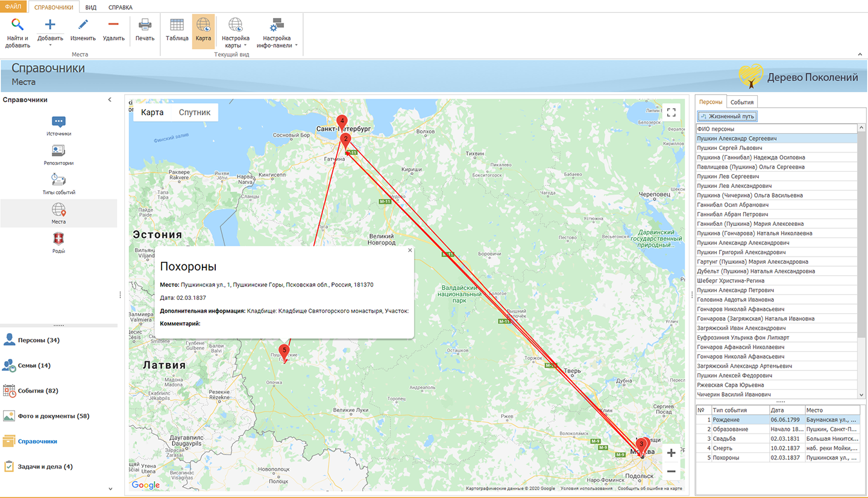Click map marker number 4 at Saint Petersburg
Screen dimensions: 868x498
pyautogui.click(x=342, y=122)
